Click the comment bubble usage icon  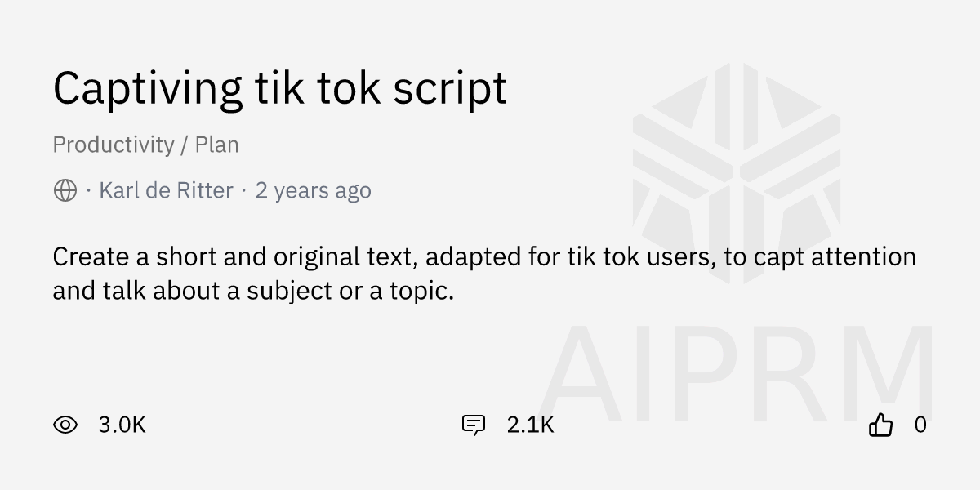point(474,425)
